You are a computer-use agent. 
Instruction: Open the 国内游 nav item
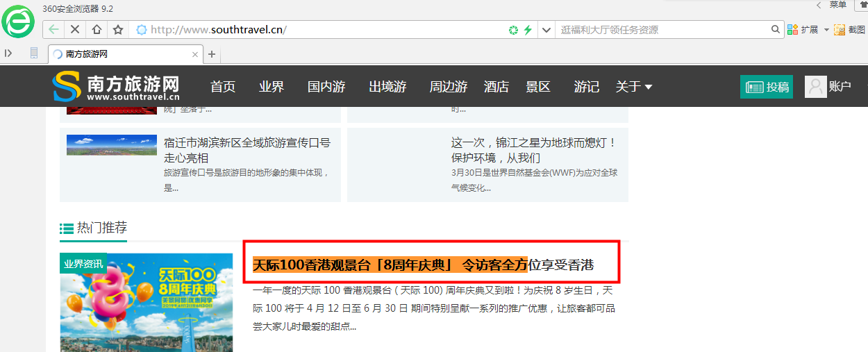pos(326,87)
